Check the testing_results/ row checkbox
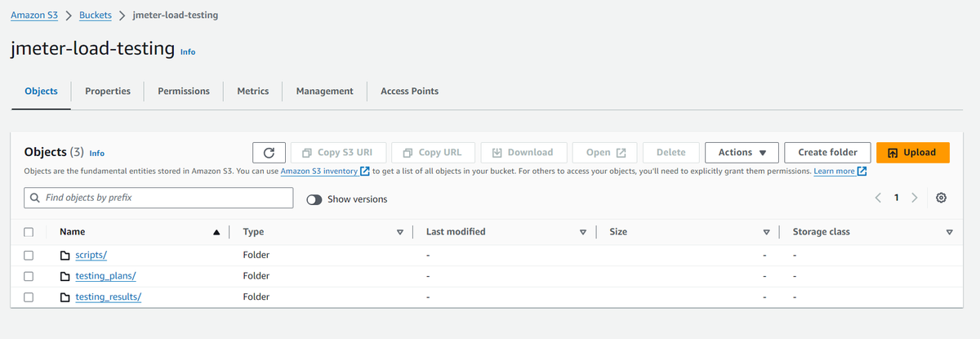The width and height of the screenshot is (980, 339). [29, 297]
